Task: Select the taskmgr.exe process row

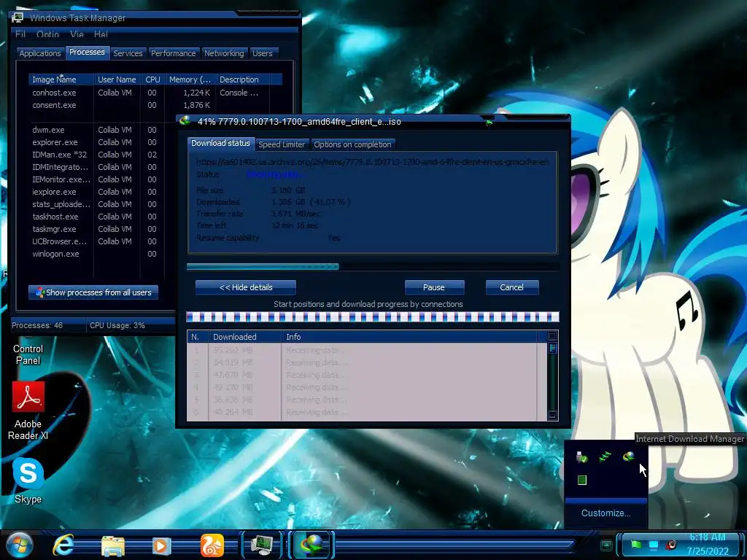Action: (x=101, y=229)
